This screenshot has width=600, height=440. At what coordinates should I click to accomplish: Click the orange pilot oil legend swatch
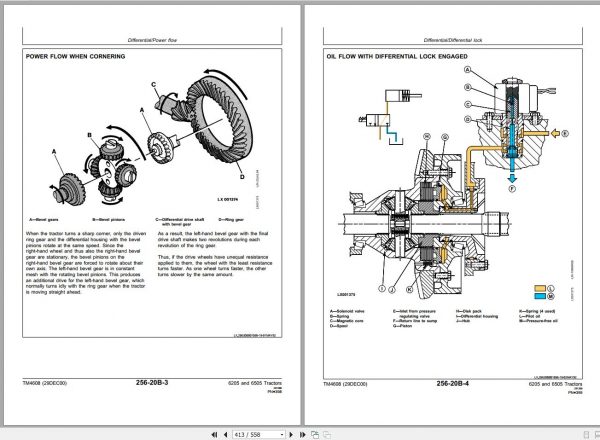point(540,288)
